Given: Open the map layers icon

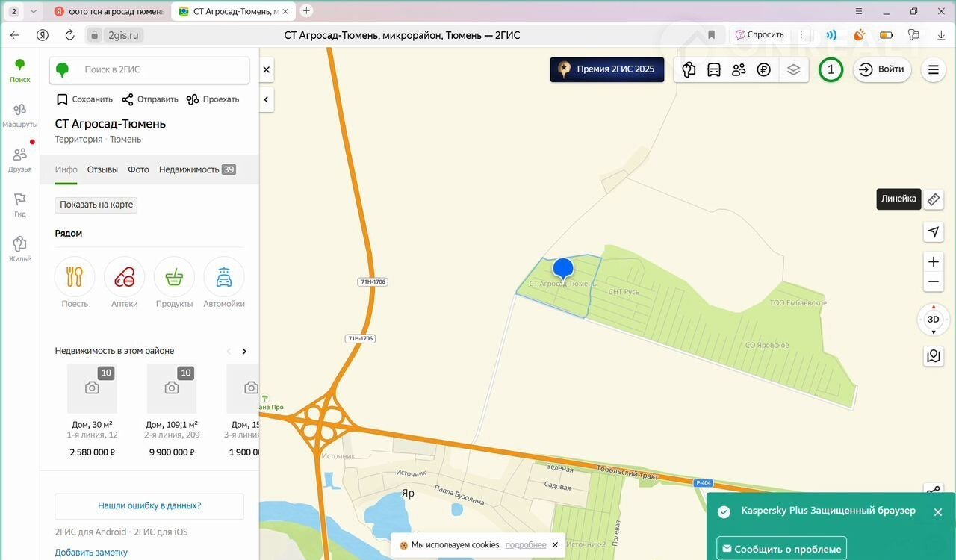Looking at the screenshot, I should pyautogui.click(x=793, y=69).
